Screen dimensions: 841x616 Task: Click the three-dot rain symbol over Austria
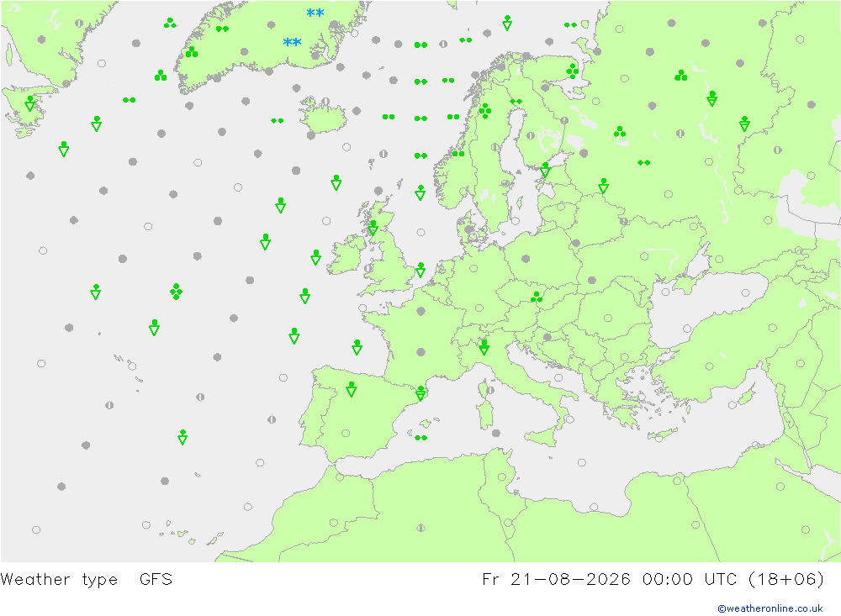[537, 297]
